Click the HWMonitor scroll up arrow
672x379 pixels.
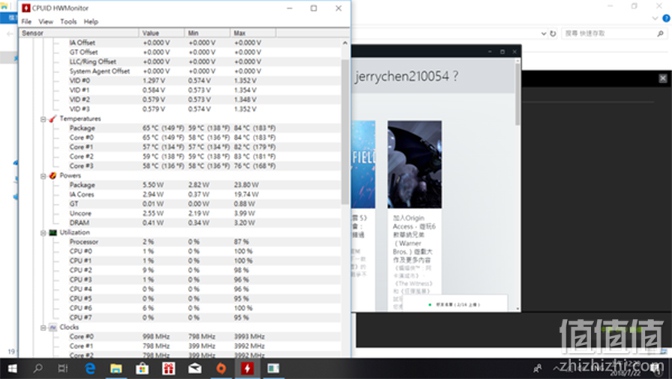tap(345, 43)
